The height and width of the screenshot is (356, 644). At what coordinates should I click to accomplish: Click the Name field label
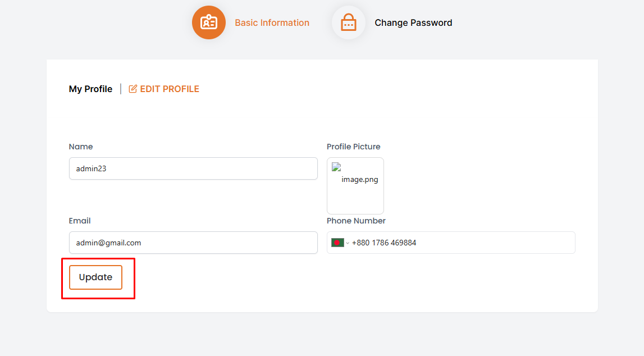(x=81, y=147)
